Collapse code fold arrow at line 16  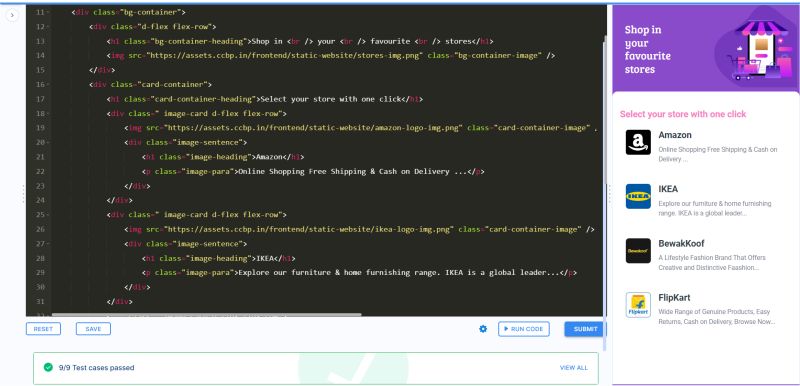(48, 84)
